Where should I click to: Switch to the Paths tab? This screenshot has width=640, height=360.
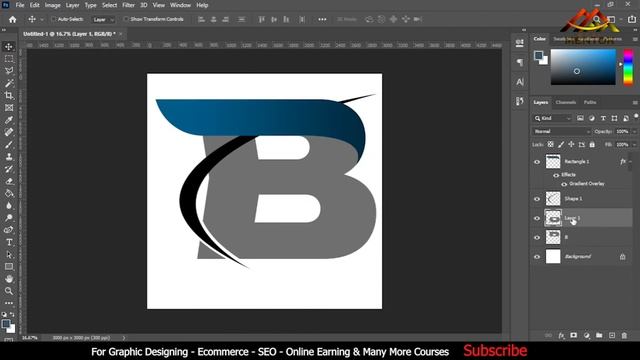[x=590, y=102]
